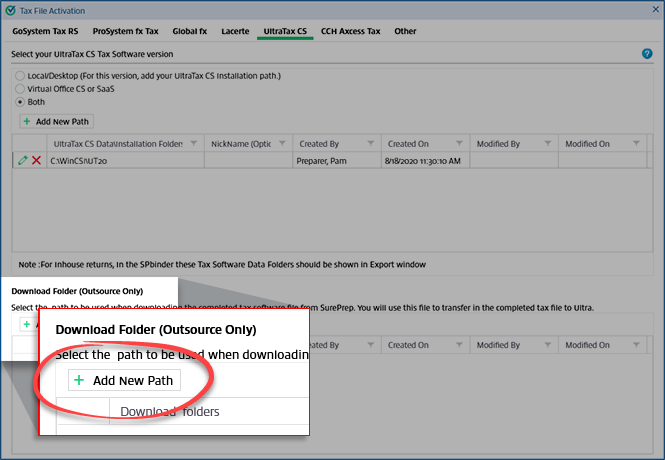
Task: Choose the Virtual Office CS or SaaS option
Action: tap(20, 89)
